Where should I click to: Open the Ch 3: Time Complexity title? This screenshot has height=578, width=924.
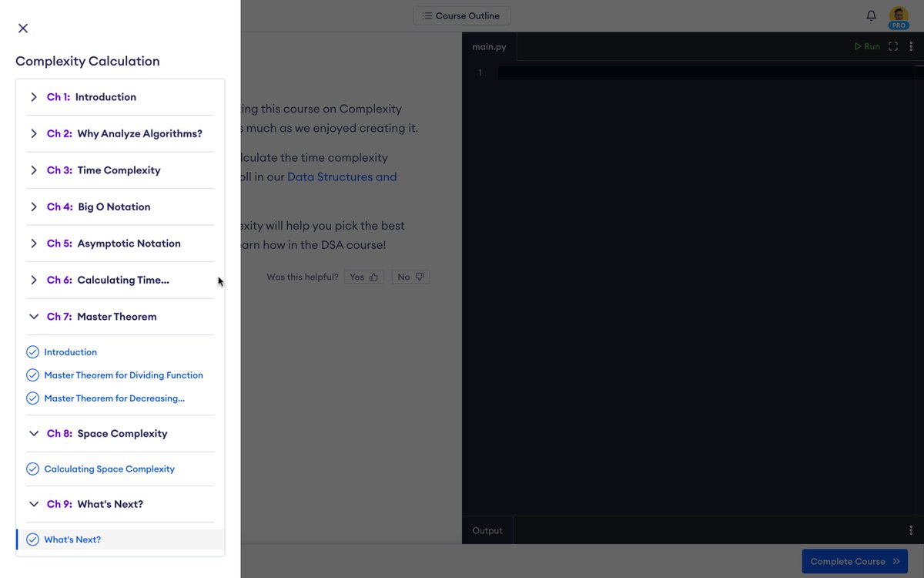click(104, 170)
